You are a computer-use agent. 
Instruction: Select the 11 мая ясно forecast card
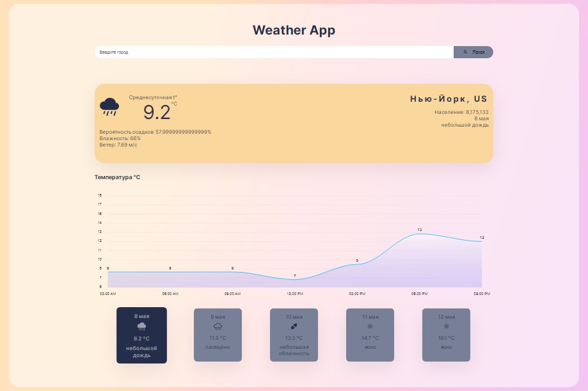[x=370, y=334]
